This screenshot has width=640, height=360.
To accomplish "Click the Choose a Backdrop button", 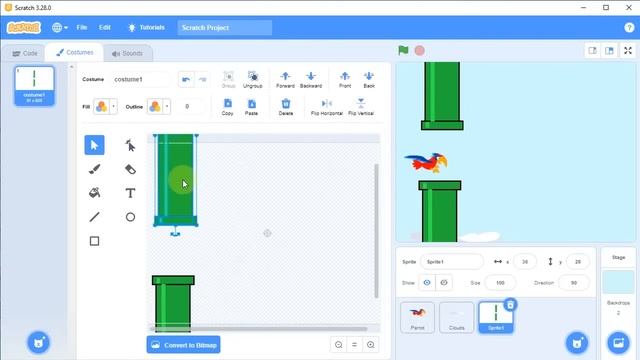I will (618, 342).
